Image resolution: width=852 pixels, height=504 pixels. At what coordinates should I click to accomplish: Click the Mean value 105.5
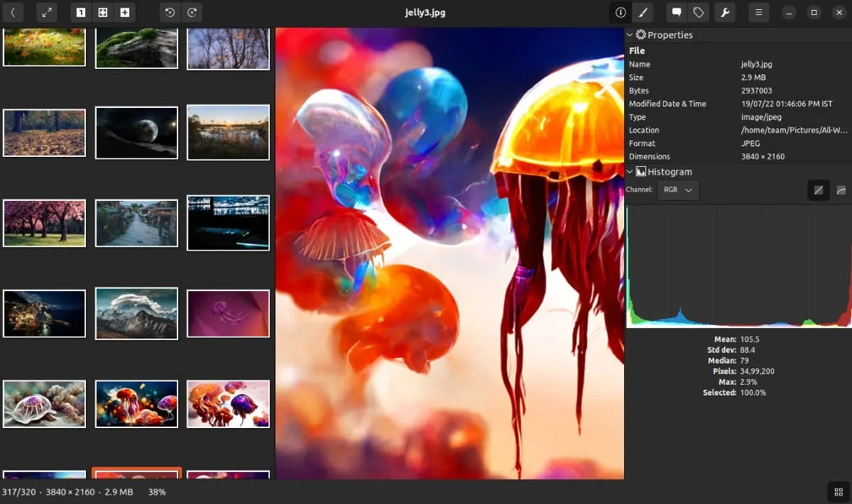click(x=750, y=339)
